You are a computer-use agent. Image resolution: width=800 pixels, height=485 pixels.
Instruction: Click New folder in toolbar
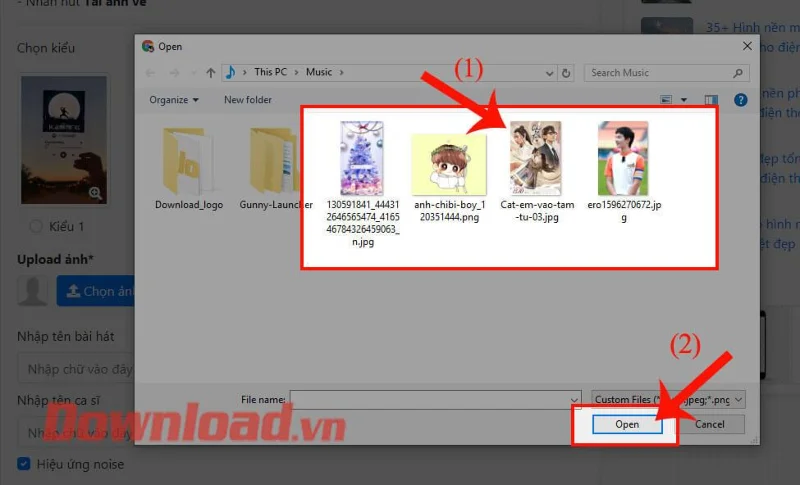click(247, 100)
